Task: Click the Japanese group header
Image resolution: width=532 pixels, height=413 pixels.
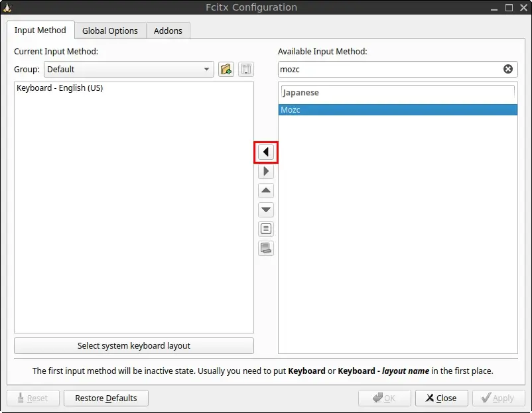Action: pyautogui.click(x=397, y=93)
